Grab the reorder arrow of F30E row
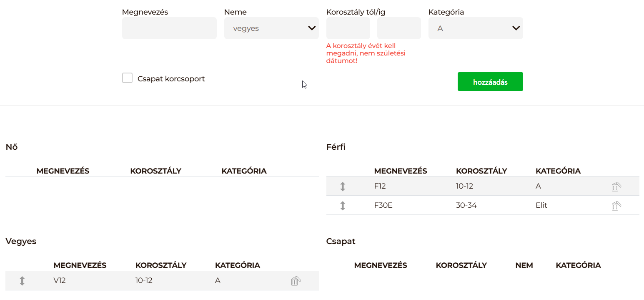Image resolution: width=644 pixels, height=300 pixels. click(343, 206)
